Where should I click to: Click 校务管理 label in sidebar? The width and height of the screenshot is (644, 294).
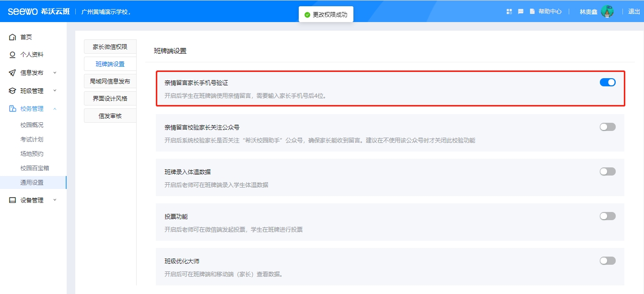[32, 109]
